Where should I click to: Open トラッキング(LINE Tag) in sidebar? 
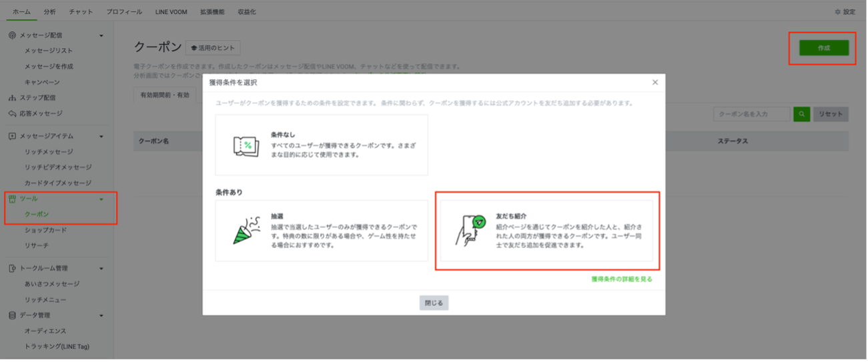[57, 347]
